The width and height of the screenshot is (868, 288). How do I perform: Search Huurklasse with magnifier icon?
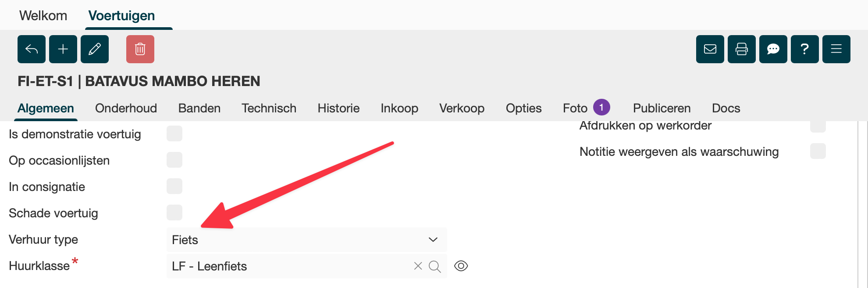coord(434,266)
